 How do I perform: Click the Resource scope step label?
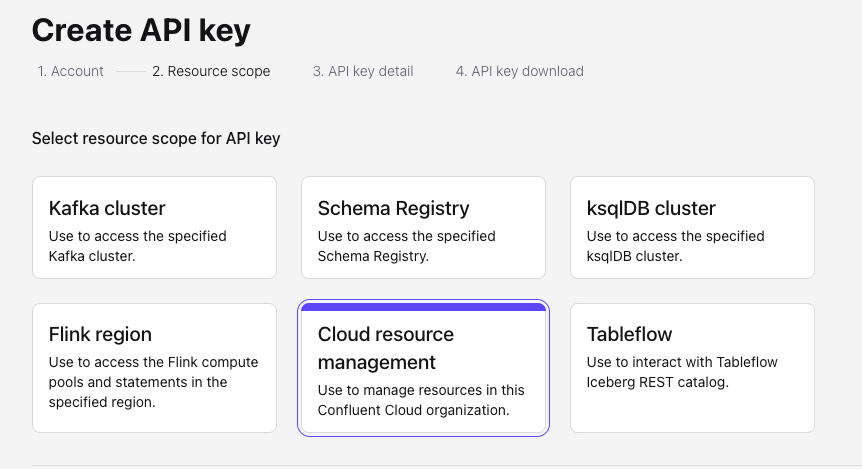click(x=211, y=71)
